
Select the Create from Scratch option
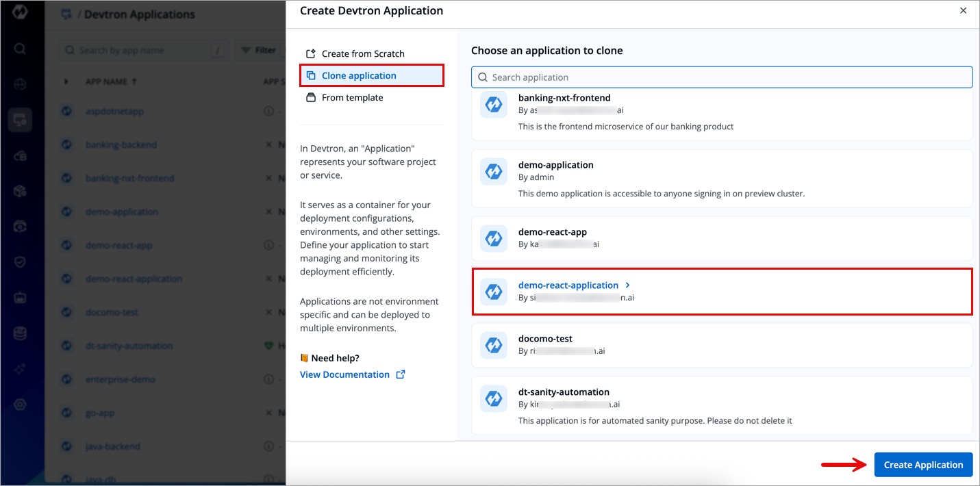click(x=363, y=53)
